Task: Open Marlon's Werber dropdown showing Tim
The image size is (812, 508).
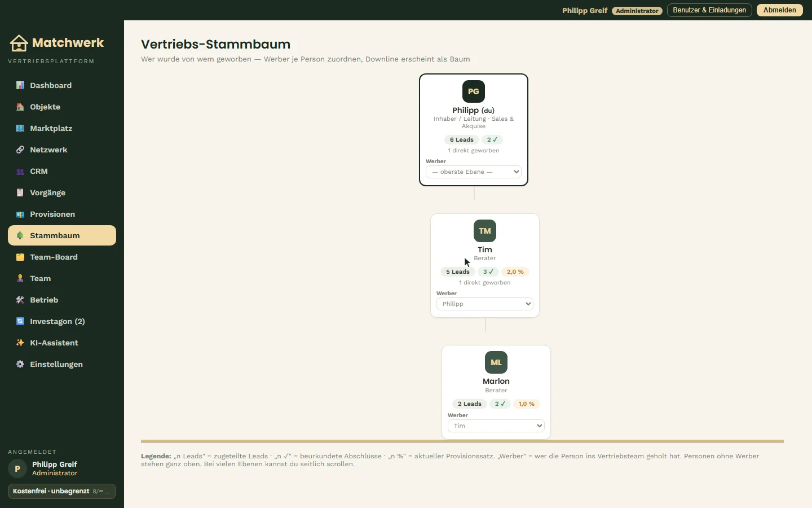Action: (x=496, y=426)
